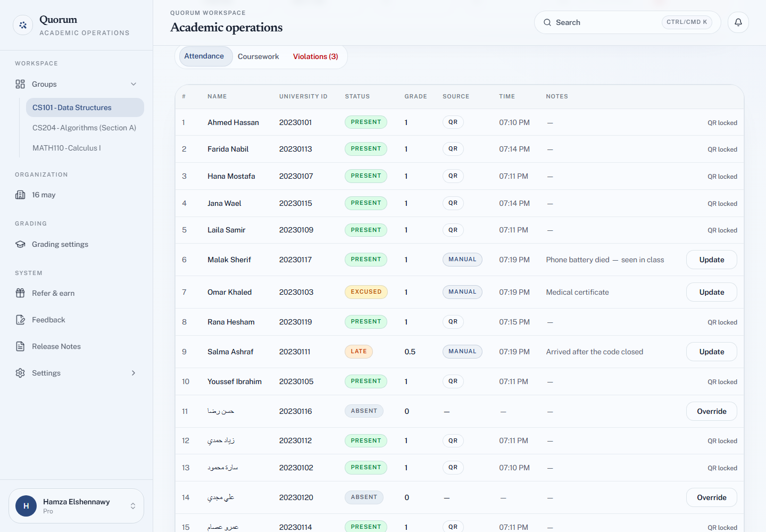Open the 16 may organization

[x=77, y=195]
